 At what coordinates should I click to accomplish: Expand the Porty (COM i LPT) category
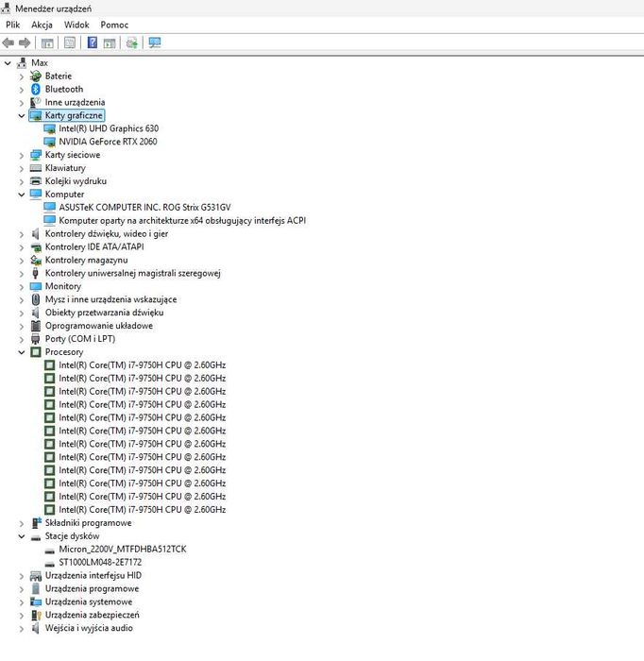[22, 339]
